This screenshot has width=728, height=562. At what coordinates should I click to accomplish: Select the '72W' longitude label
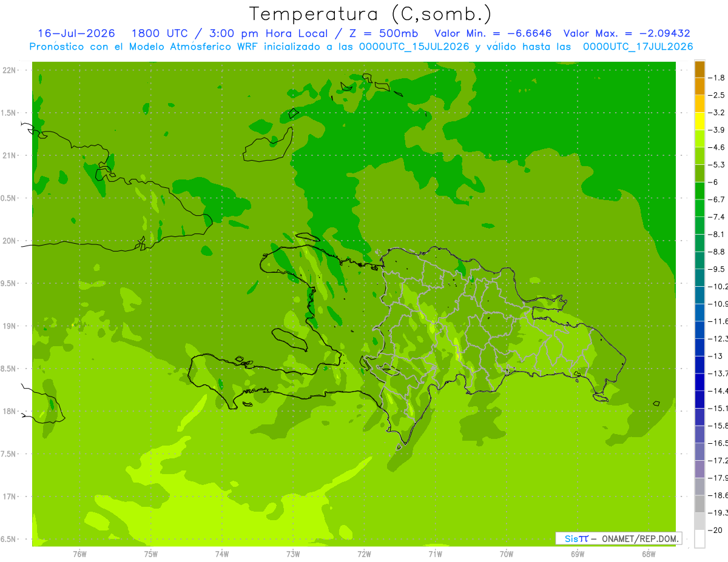[364, 554]
